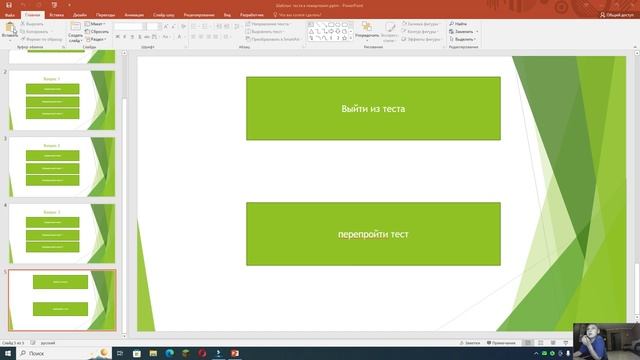
Task: Switch to the View (Вид) tab
Action: point(227,15)
